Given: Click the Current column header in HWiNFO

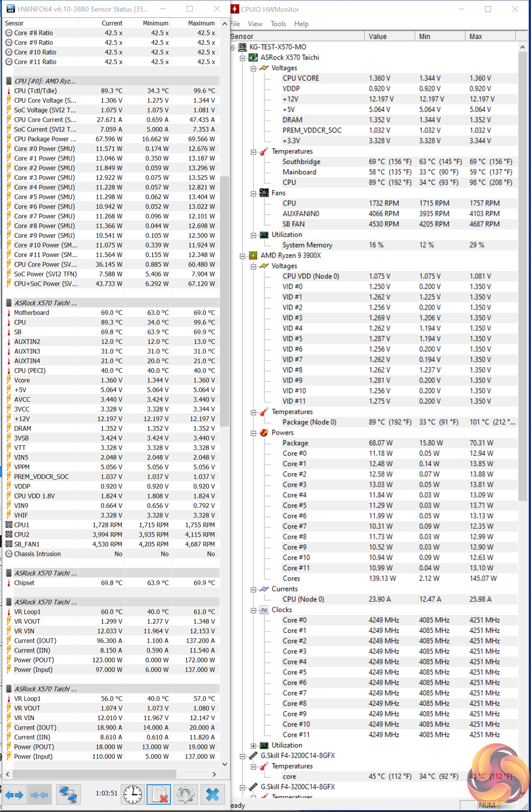Looking at the screenshot, I should click(101, 23).
